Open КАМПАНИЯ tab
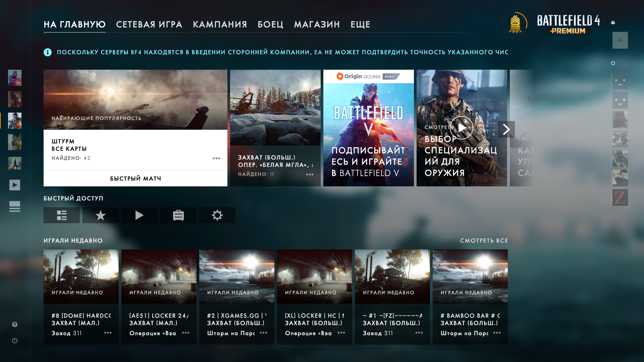Image resolution: width=644 pixels, height=362 pixels. click(x=220, y=24)
